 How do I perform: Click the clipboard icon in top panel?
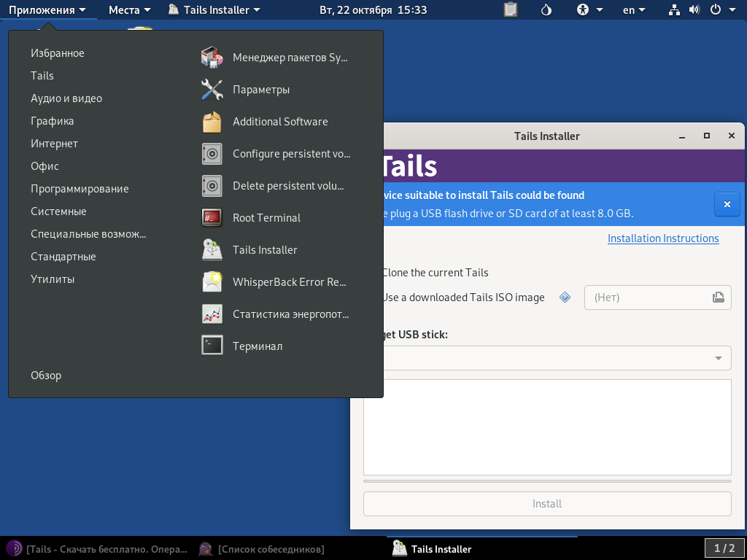coord(511,9)
